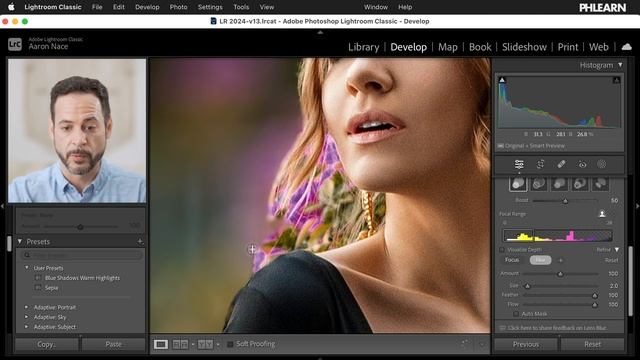Click the Focal Range depth selector box
This screenshot has height=360, width=640.
pos(518,236)
